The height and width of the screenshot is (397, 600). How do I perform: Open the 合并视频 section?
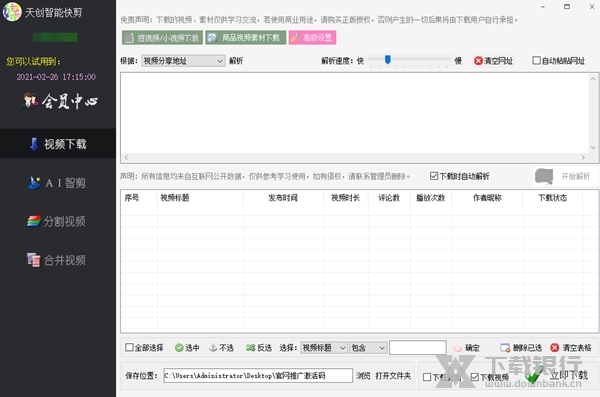(x=58, y=260)
